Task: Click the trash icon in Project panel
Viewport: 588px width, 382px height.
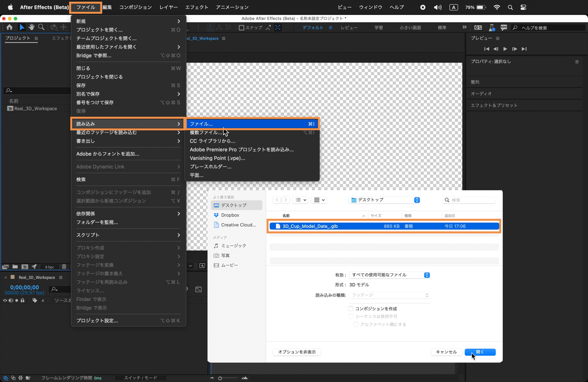Action: coord(64,267)
